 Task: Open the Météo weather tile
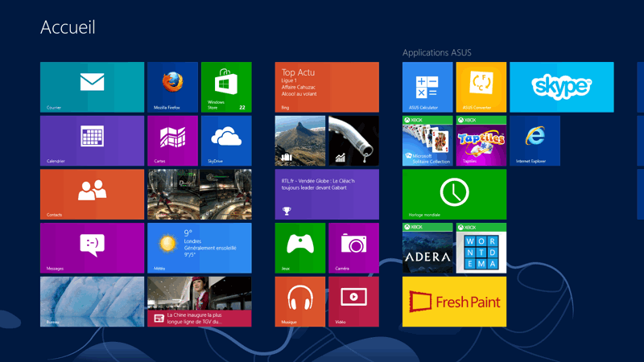pyautogui.click(x=200, y=248)
